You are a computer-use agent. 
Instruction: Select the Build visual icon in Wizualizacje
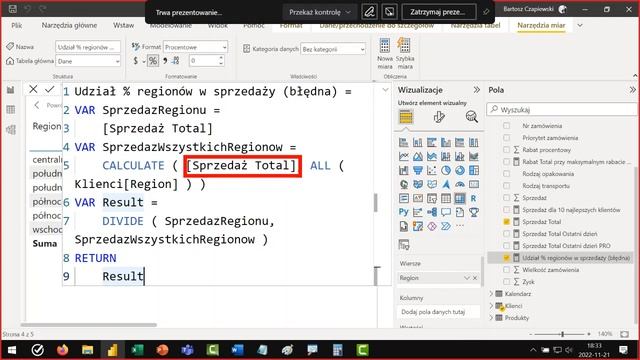(x=406, y=117)
